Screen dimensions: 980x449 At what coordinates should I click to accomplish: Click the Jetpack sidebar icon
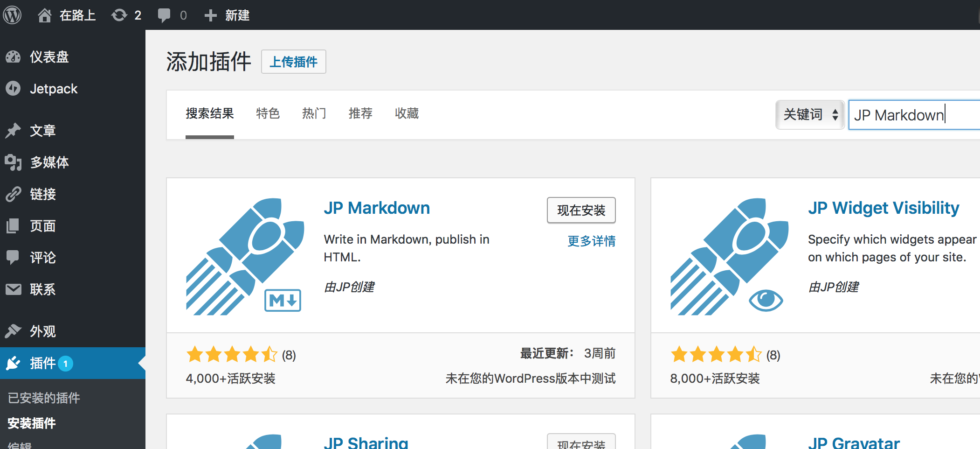[13, 89]
